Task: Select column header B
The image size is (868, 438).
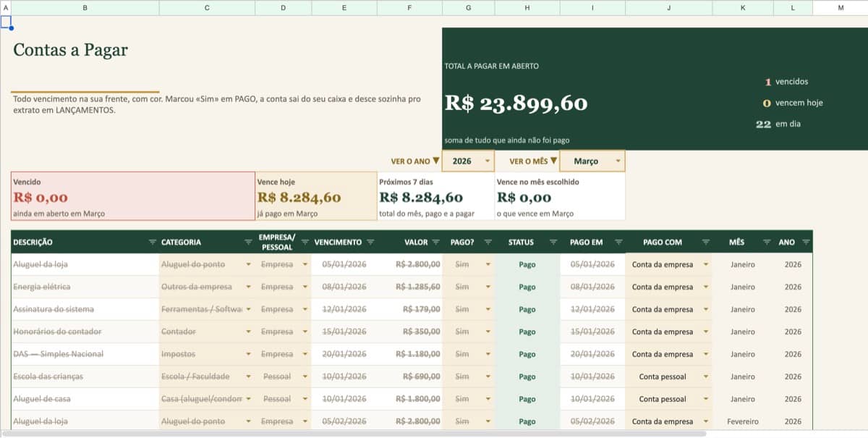Action: [x=85, y=7]
